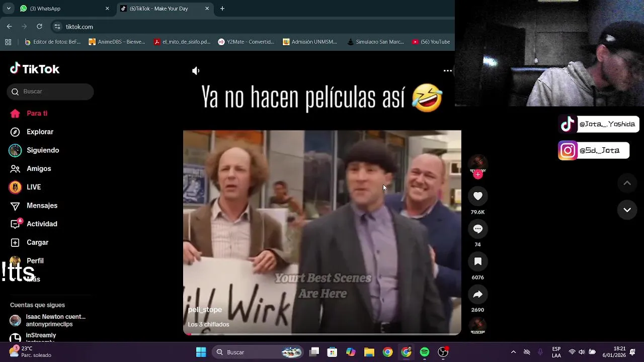This screenshot has width=644, height=362.
Task: Open the Amigos page
Action: (31, 168)
